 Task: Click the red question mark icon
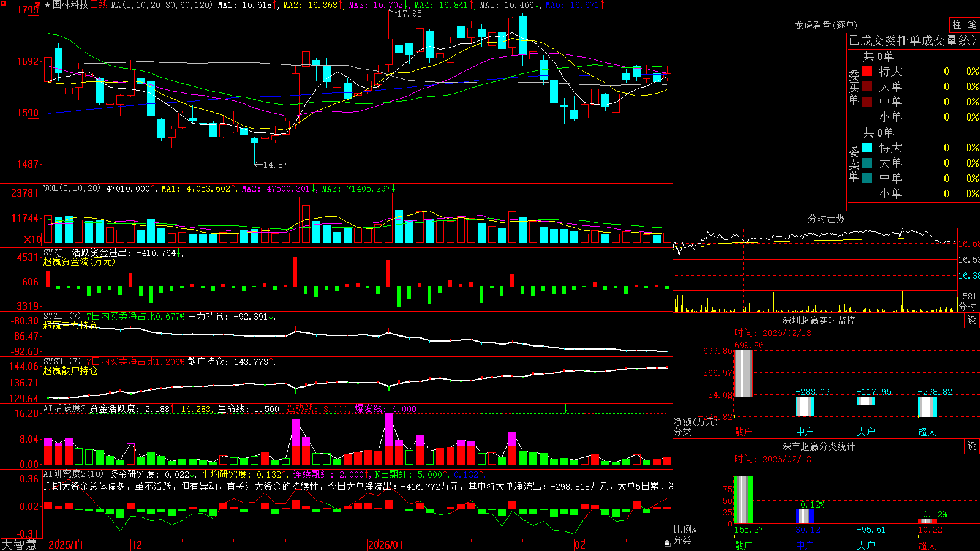click(37, 4)
